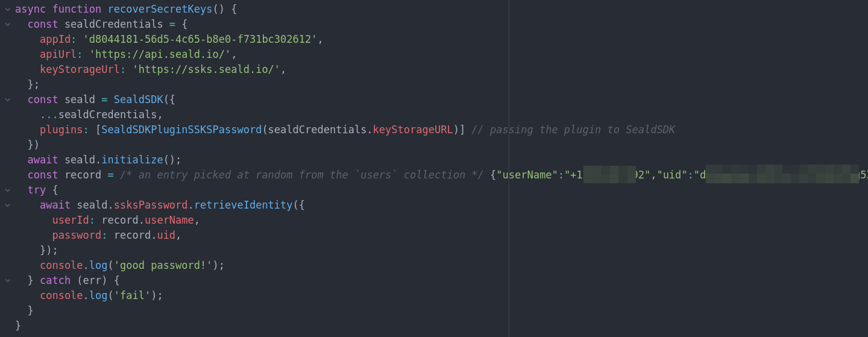Screen dimensions: 868x337
Task: Click the retrieveIdentity method name
Action: click(243, 205)
